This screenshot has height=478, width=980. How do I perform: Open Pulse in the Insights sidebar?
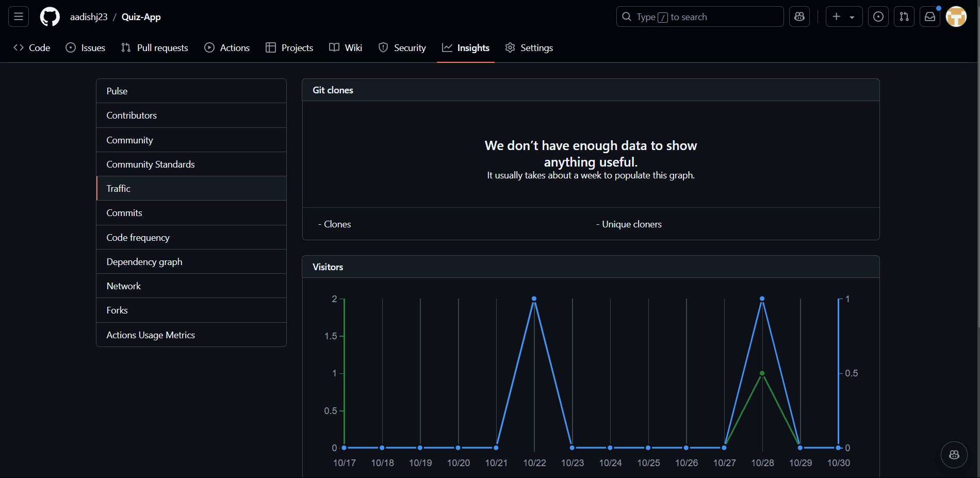click(191, 91)
